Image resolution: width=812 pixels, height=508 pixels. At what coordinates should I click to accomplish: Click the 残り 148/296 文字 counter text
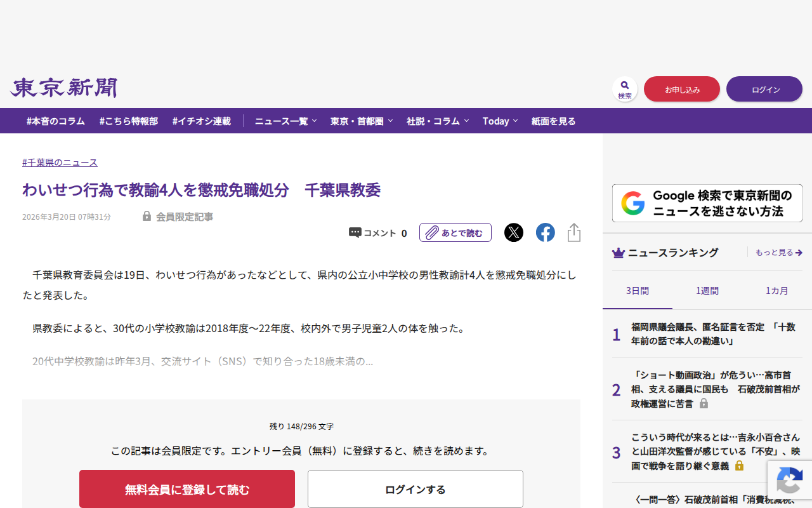[301, 426]
